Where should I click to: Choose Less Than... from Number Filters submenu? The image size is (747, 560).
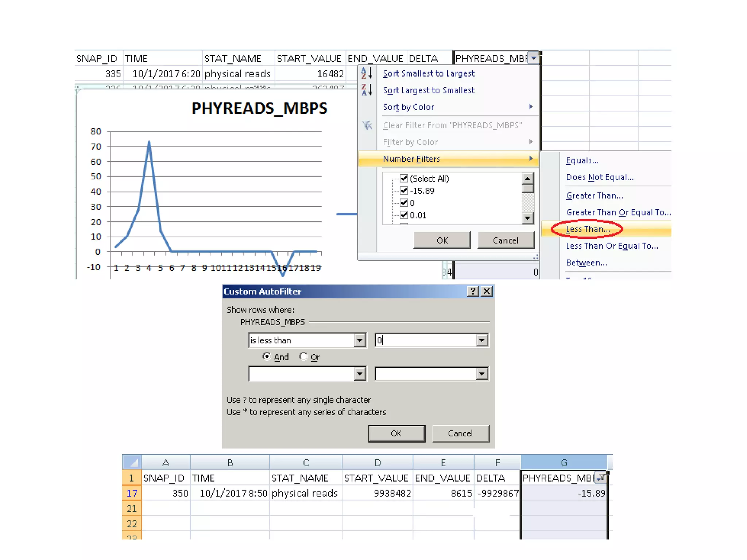(588, 229)
